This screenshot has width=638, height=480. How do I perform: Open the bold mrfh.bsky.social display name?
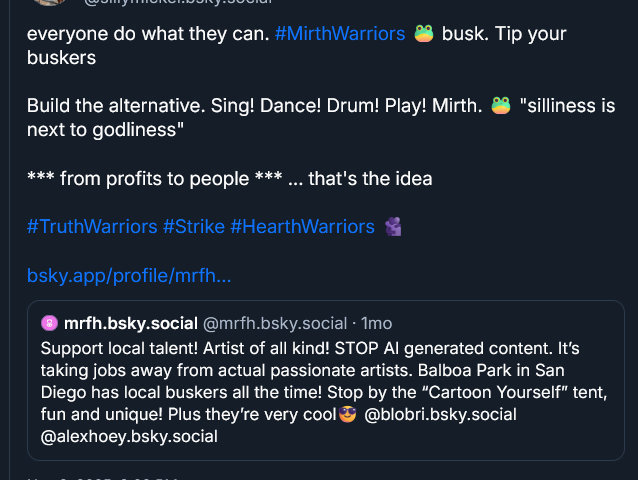click(130, 323)
